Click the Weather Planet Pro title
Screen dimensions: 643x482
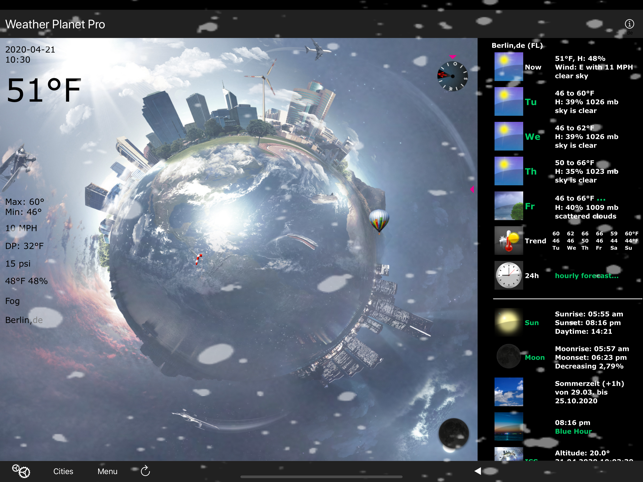(55, 24)
